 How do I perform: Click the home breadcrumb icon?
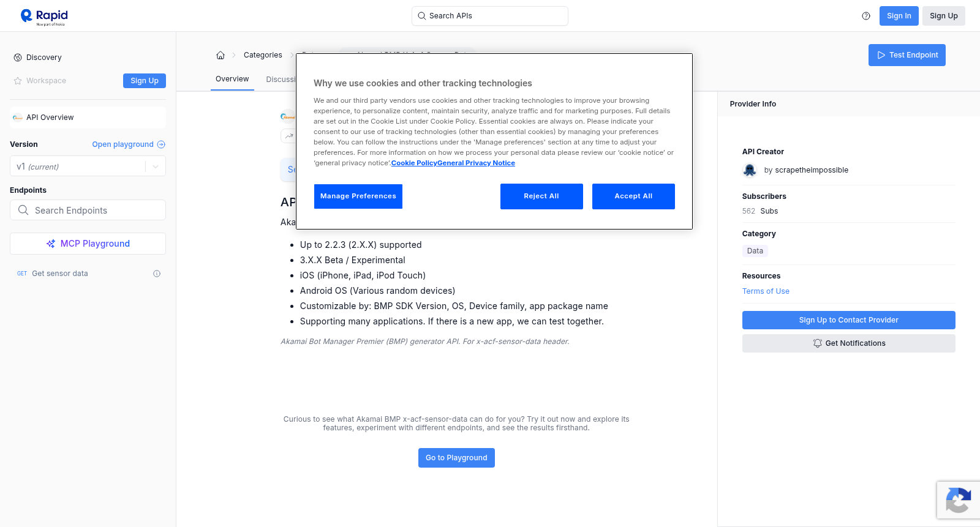(221, 55)
